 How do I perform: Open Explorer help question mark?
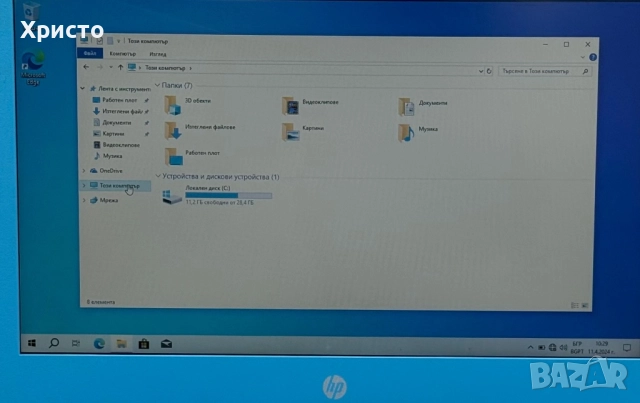[x=593, y=57]
